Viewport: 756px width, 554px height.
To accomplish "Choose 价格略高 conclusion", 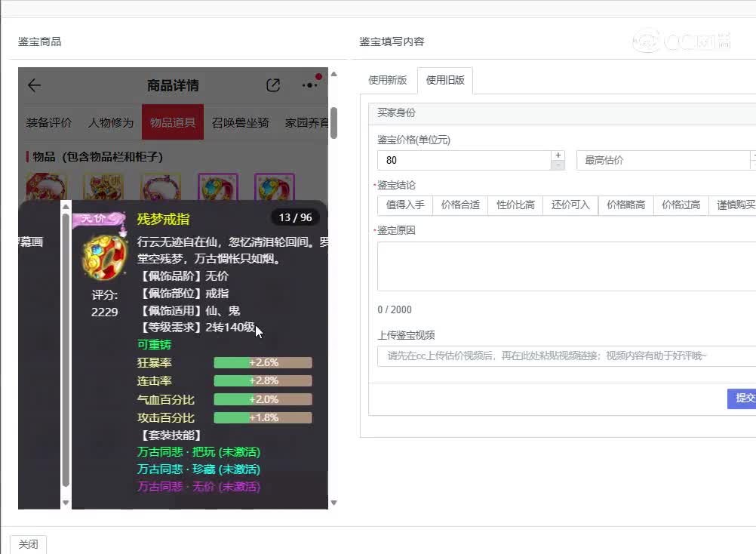I will click(x=625, y=205).
